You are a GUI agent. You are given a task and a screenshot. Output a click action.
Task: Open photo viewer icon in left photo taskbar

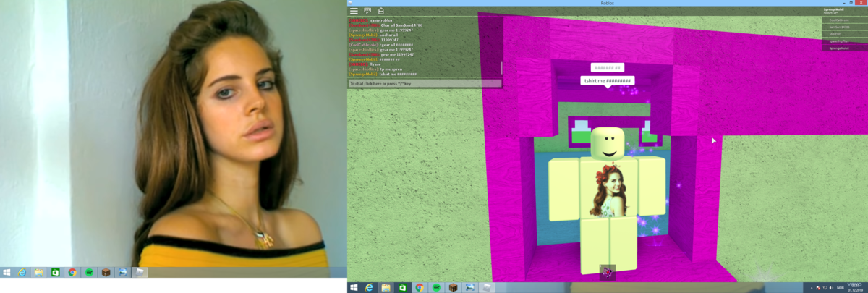(x=122, y=272)
